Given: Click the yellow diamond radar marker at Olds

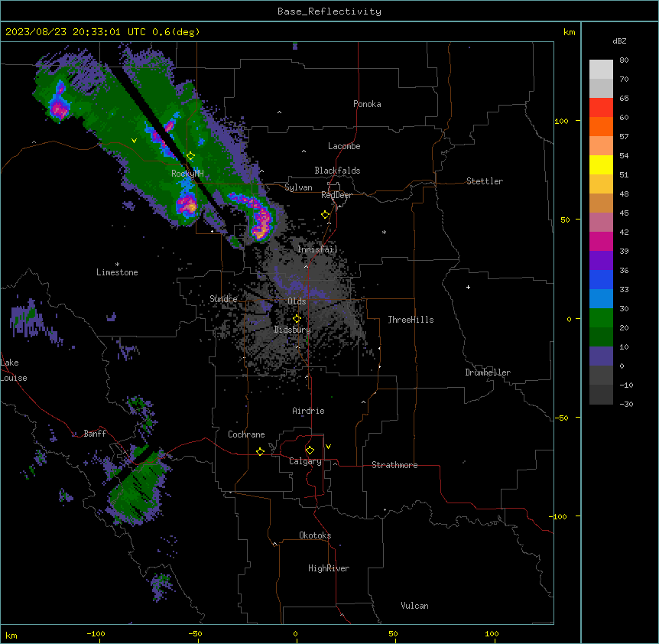Looking at the screenshot, I should (x=297, y=319).
